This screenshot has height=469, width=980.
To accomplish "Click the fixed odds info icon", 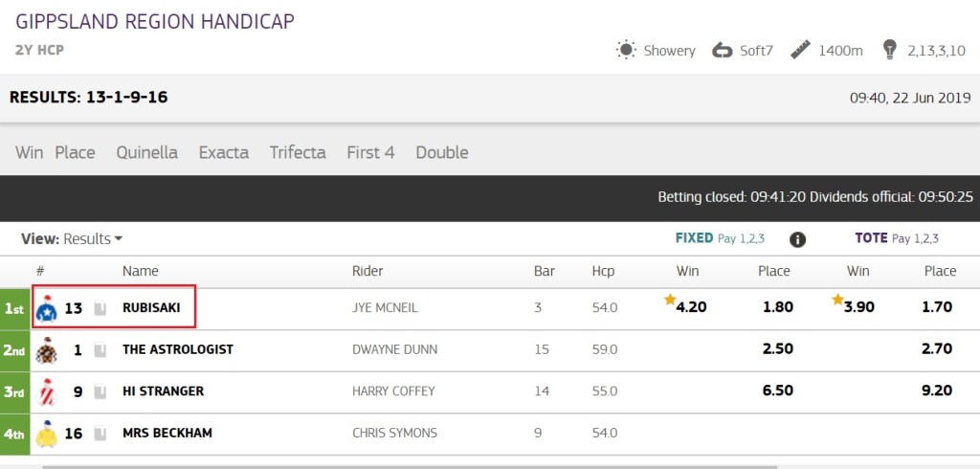I will (797, 239).
